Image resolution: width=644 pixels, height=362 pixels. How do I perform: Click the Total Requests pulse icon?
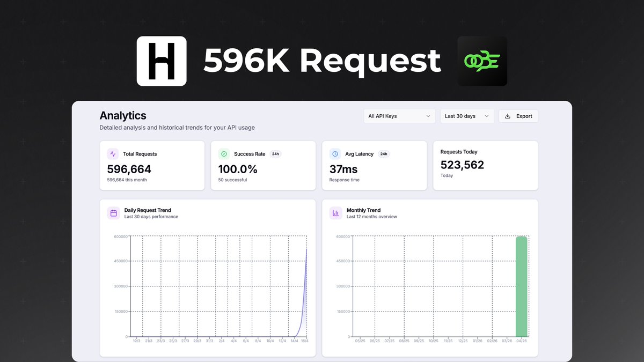coord(113,154)
